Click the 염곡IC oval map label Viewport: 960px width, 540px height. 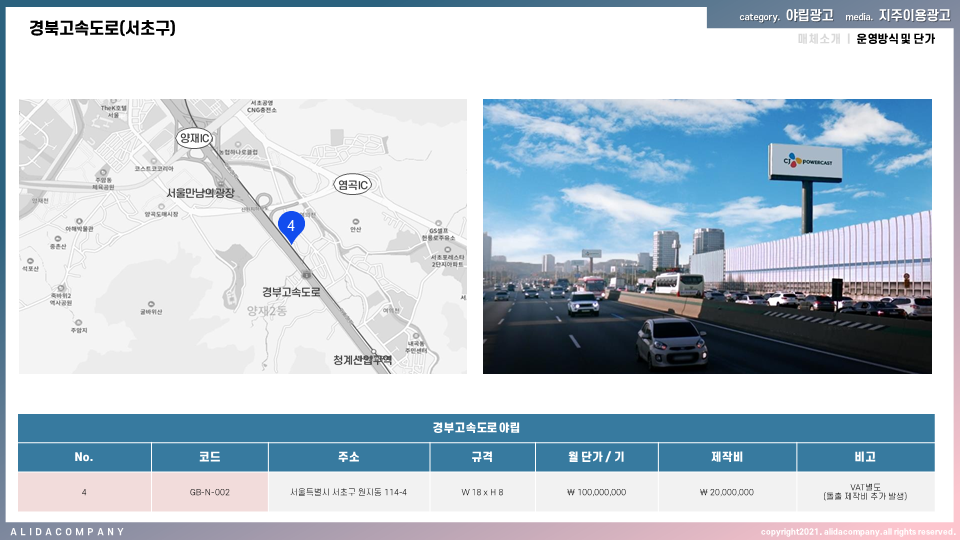point(352,185)
